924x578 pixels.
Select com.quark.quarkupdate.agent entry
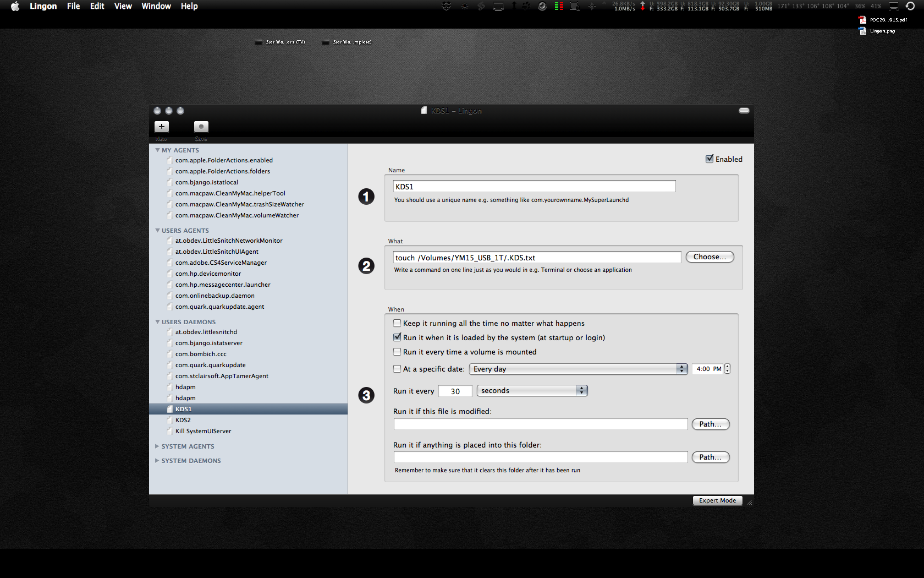pos(249,307)
